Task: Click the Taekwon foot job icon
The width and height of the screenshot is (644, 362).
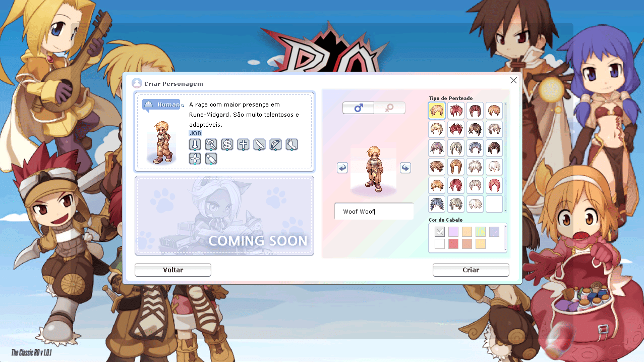Action: [x=292, y=145]
